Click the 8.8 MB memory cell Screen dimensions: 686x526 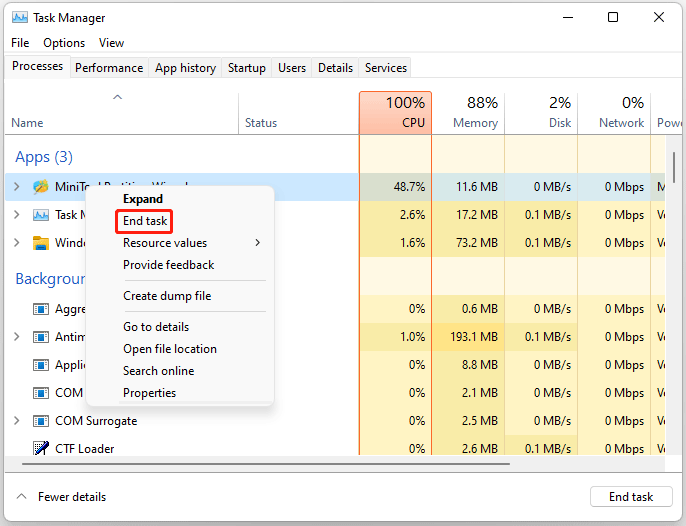tap(468, 365)
